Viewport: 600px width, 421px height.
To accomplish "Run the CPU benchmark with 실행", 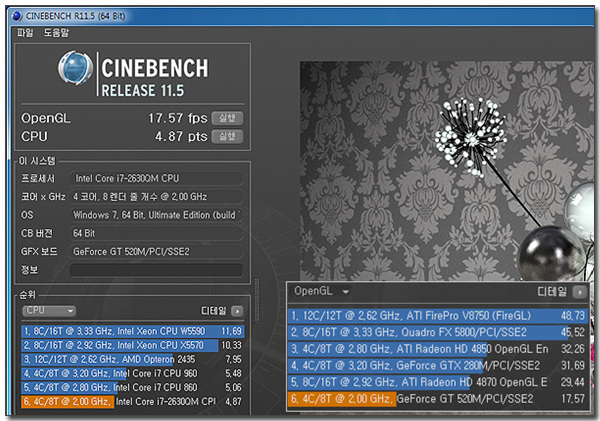I will (x=227, y=136).
